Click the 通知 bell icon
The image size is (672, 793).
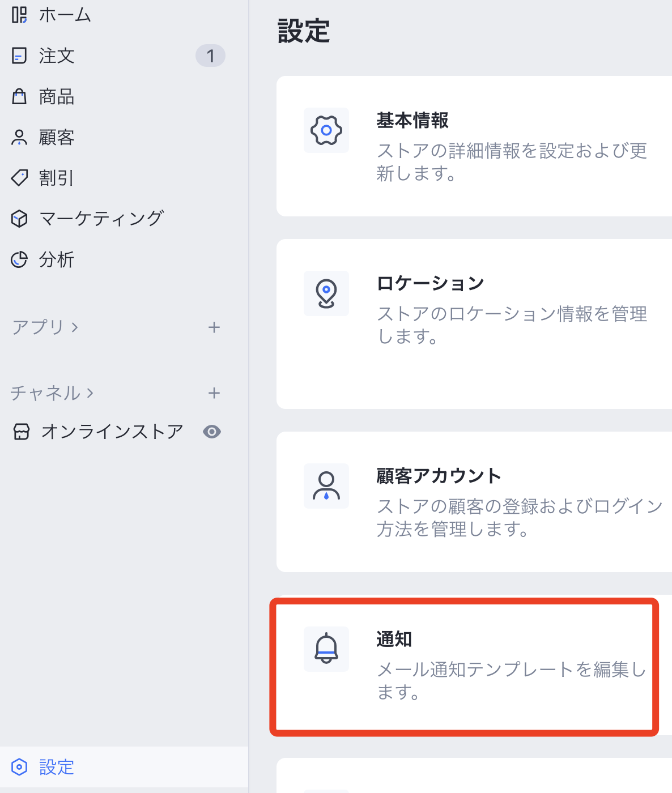pos(326,649)
